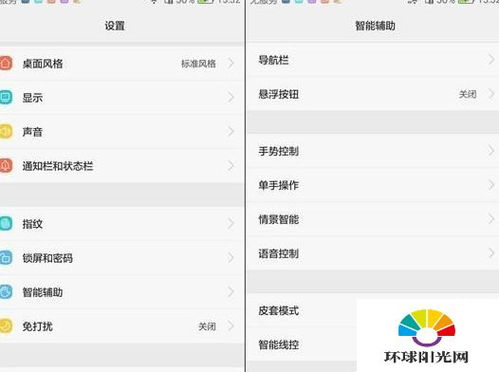The image size is (499, 372).
Task: Open the 免打扰 row chevron
Action: [x=231, y=326]
